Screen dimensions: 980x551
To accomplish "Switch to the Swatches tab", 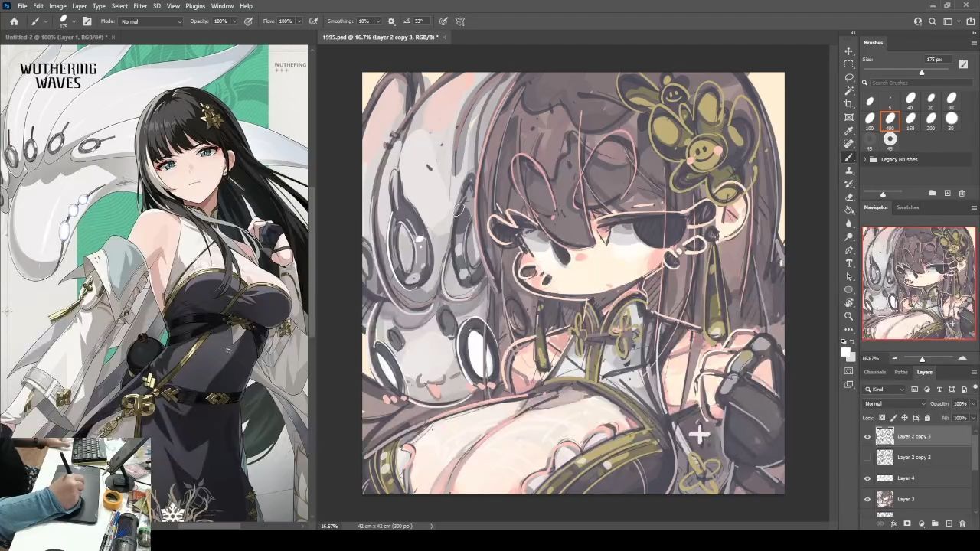I will (907, 207).
